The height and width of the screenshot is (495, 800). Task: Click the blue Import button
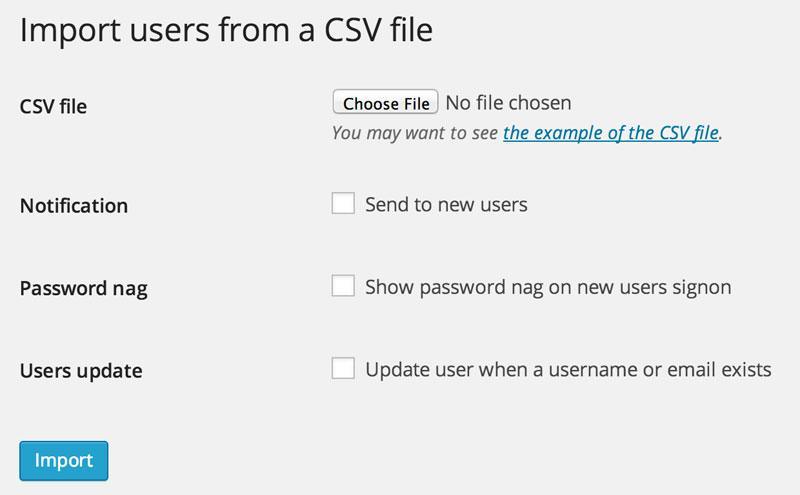pyautogui.click(x=64, y=461)
